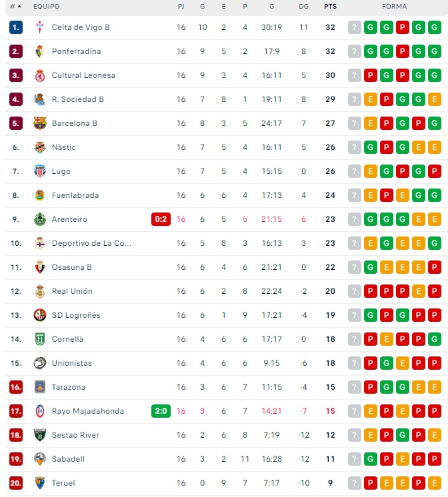The image size is (448, 497).
Task: Click Lugo's question-mark upcoming match box
Action: coord(355,171)
